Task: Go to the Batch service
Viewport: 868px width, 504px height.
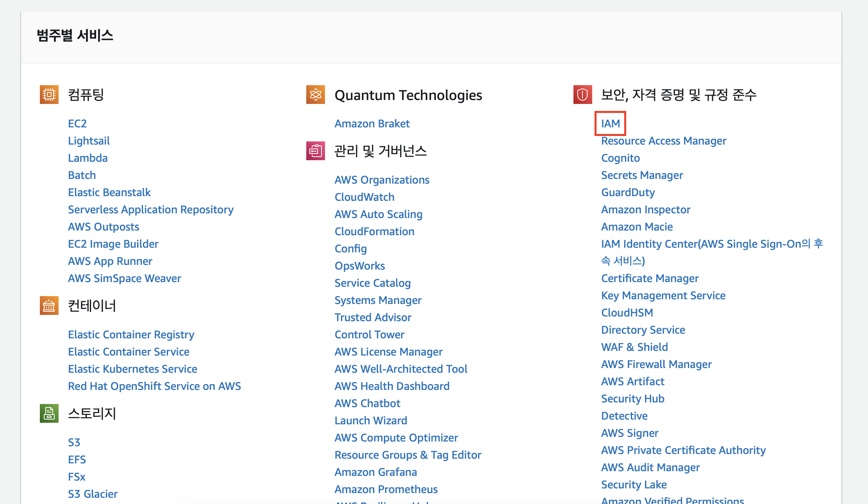Action: tap(82, 175)
